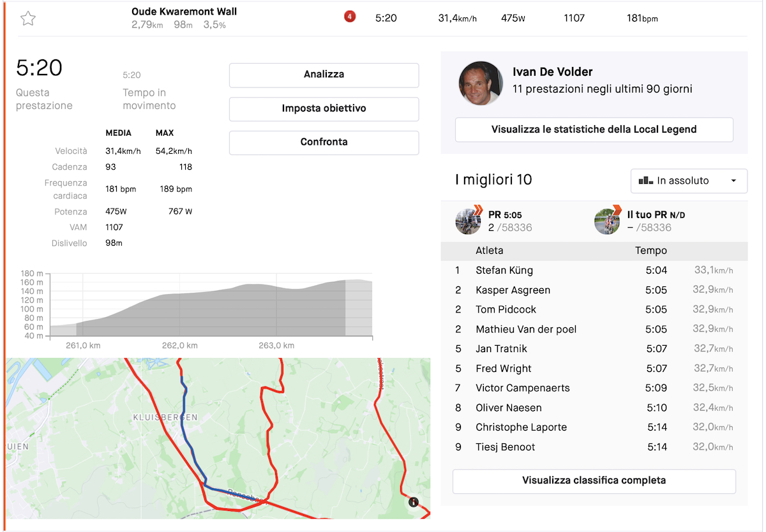766x532 pixels.
Task: Click Imposta obiettivo button
Action: (x=324, y=108)
